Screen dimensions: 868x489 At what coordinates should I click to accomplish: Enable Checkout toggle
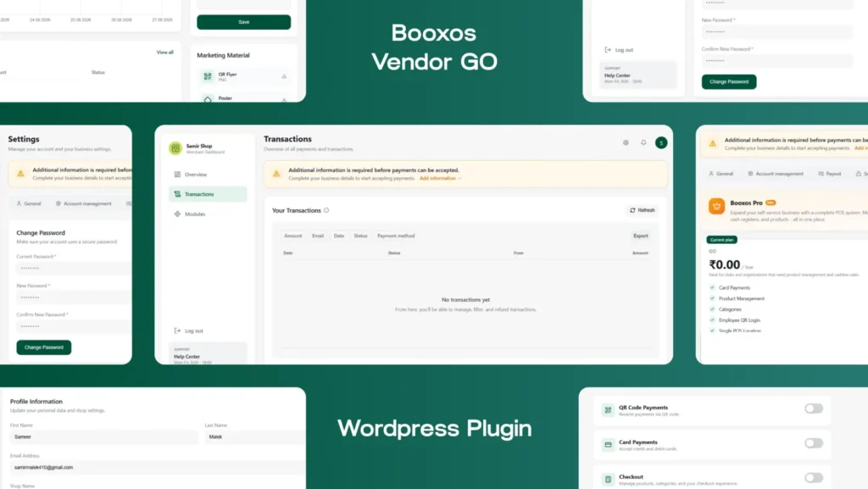814,477
